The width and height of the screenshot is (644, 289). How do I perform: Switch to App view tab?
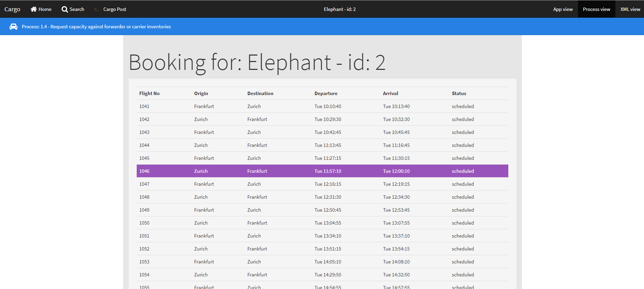coord(563,9)
